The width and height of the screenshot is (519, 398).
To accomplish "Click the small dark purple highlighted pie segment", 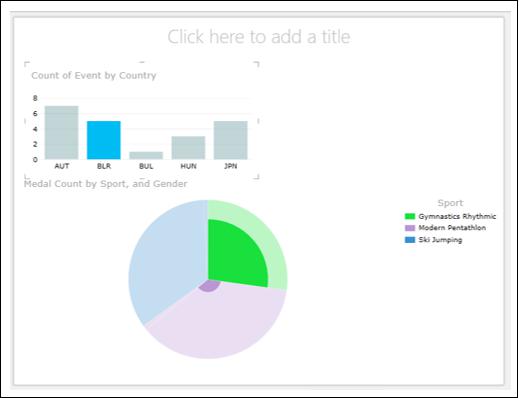I will tap(209, 286).
